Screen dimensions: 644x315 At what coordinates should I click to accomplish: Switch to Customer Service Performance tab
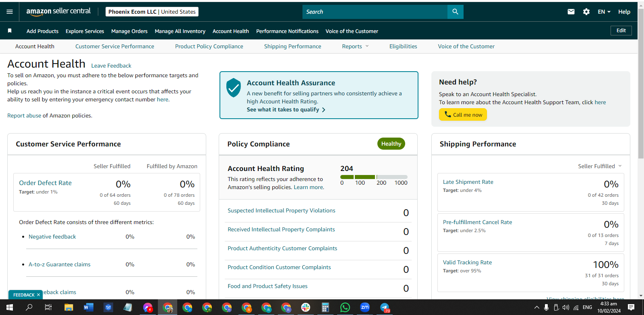(x=115, y=46)
